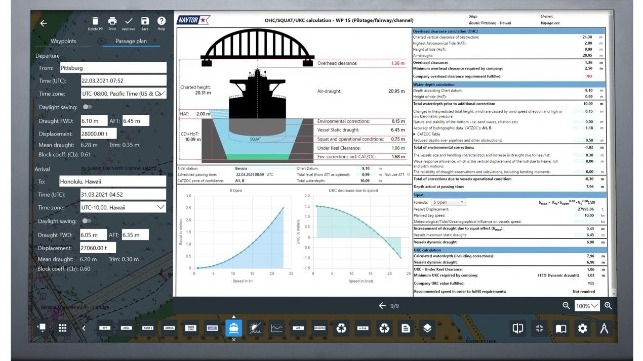Open the 100% zoom level dropdown
The width and height of the screenshot is (643, 361).
point(587,306)
